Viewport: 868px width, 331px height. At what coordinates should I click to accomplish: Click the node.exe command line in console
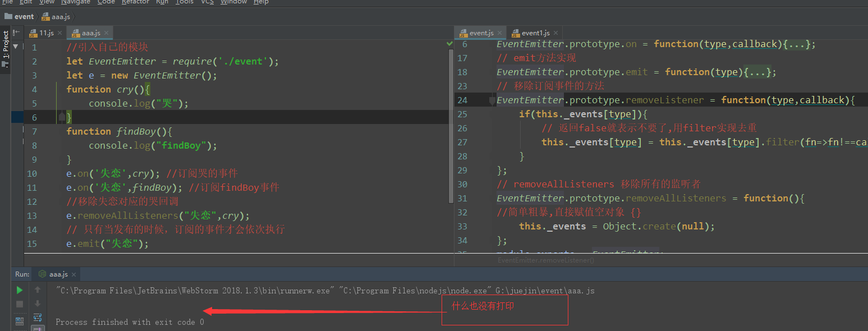click(x=325, y=291)
